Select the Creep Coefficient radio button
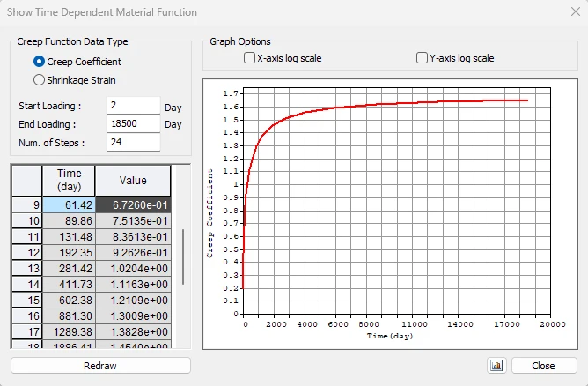The image size is (588, 386). (x=39, y=62)
